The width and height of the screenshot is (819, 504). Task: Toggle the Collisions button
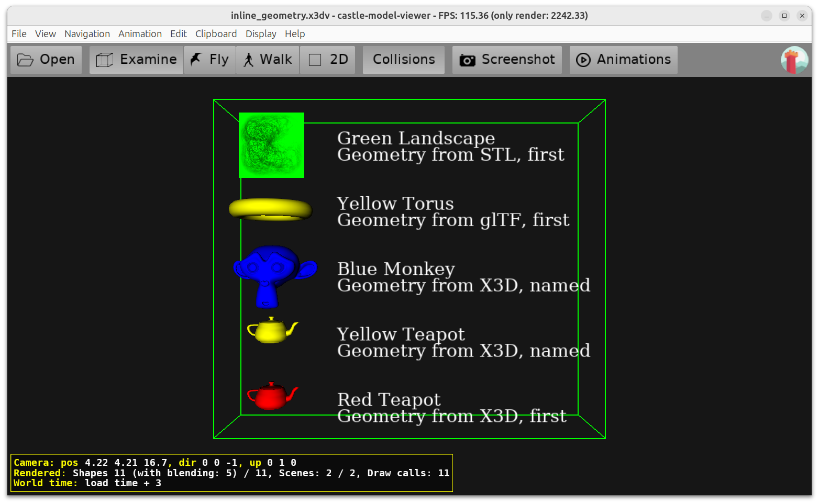403,60
